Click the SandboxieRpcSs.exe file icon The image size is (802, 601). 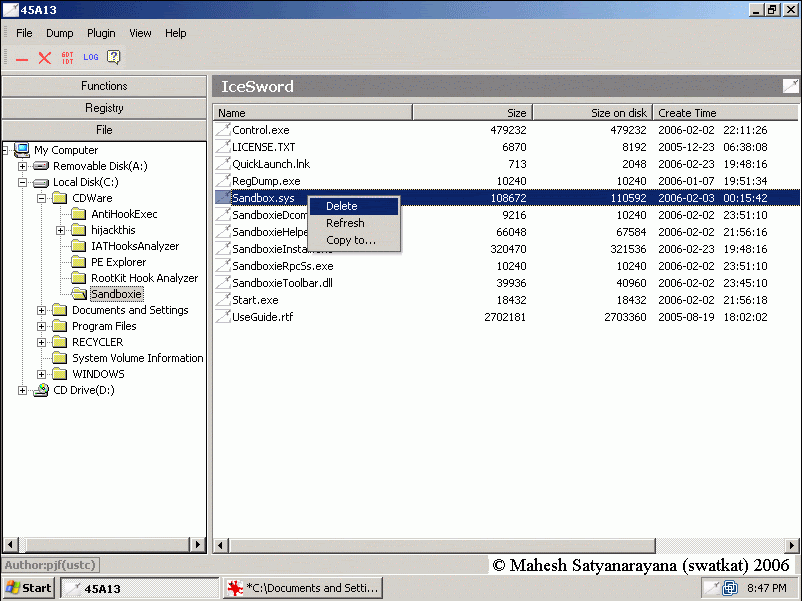(x=223, y=265)
